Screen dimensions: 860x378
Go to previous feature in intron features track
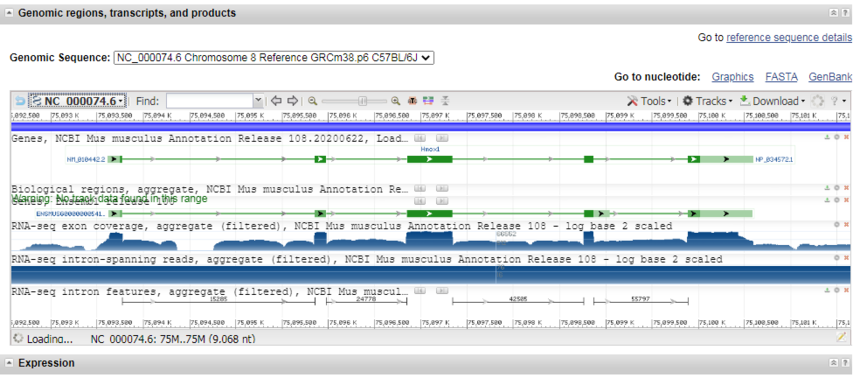click(x=420, y=290)
